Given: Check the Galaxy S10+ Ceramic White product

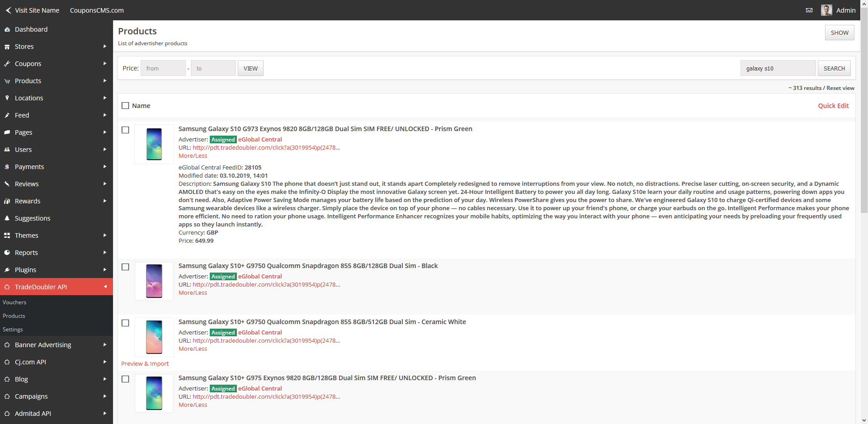Looking at the screenshot, I should pos(126,323).
